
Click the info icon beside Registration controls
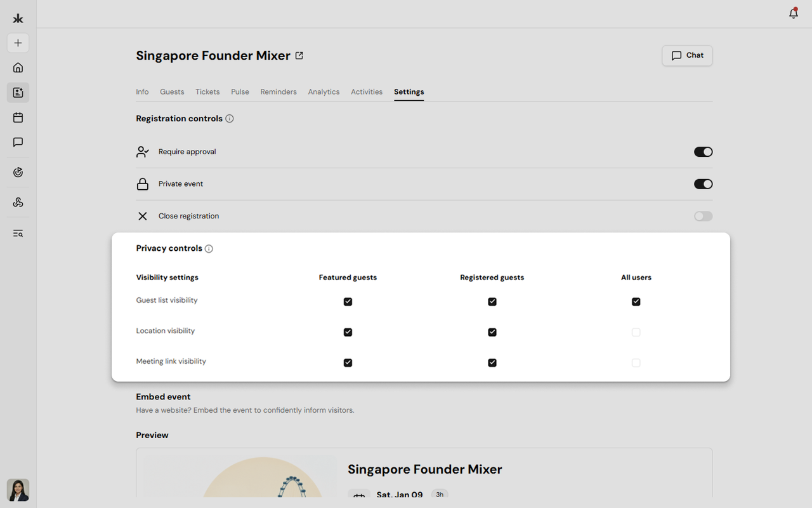click(x=230, y=119)
